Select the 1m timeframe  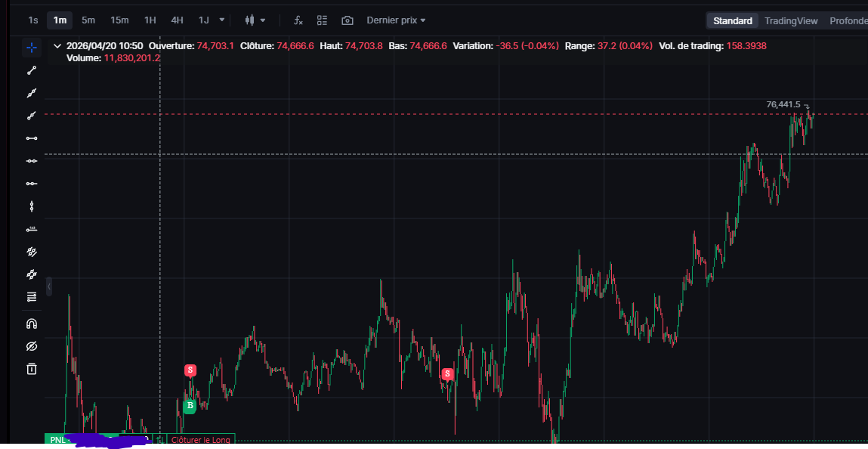point(60,20)
